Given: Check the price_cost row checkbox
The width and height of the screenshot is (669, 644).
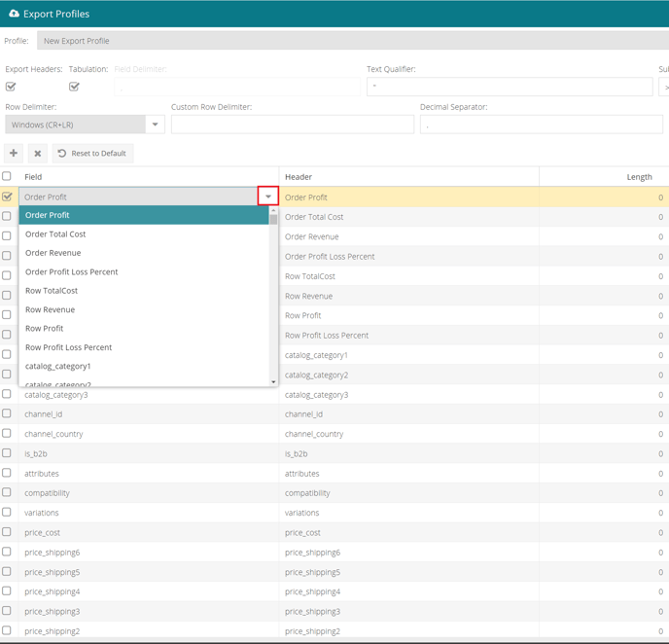Looking at the screenshot, I should [x=7, y=531].
